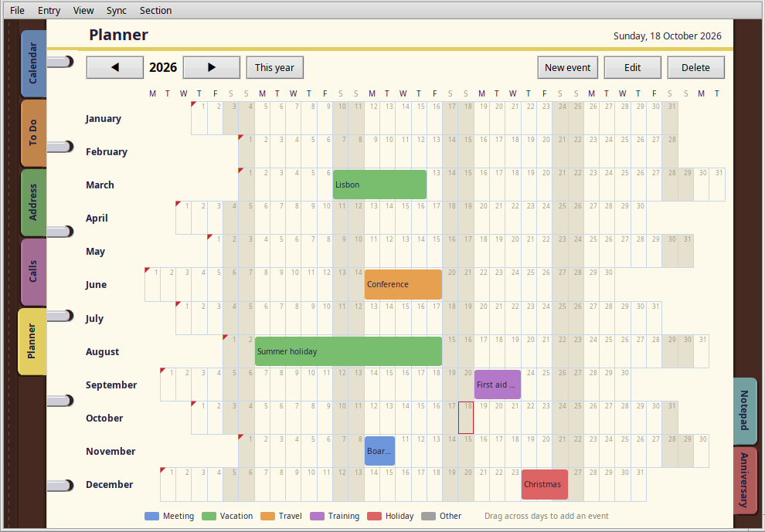Select April 15 day cell
The height and width of the screenshot is (532, 765).
[x=403, y=218]
